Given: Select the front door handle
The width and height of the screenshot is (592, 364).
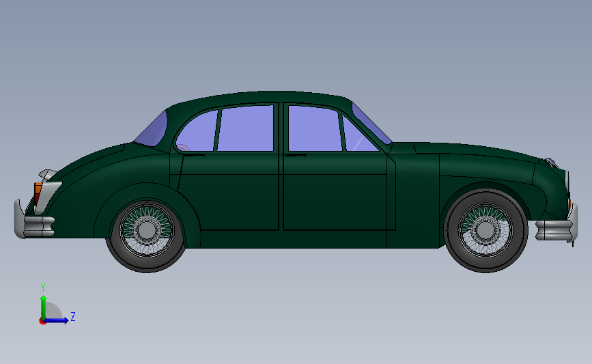Looking at the screenshot, I should pyautogui.click(x=295, y=154).
